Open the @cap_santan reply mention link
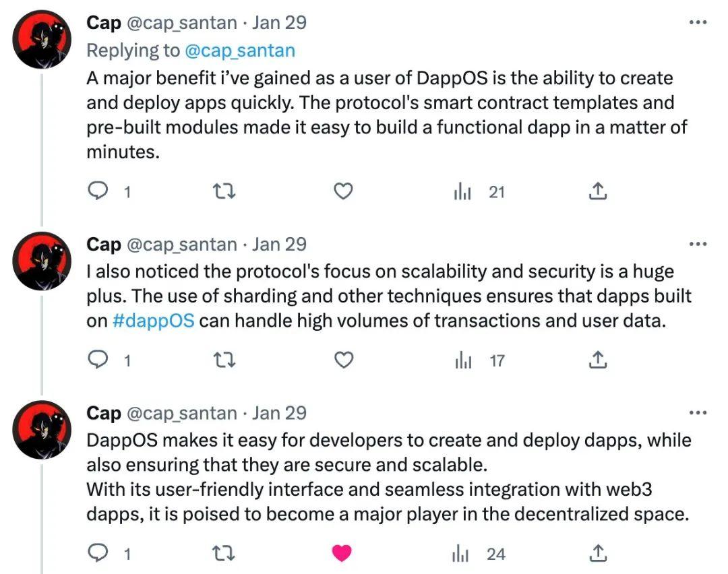728x574 pixels. [x=239, y=51]
